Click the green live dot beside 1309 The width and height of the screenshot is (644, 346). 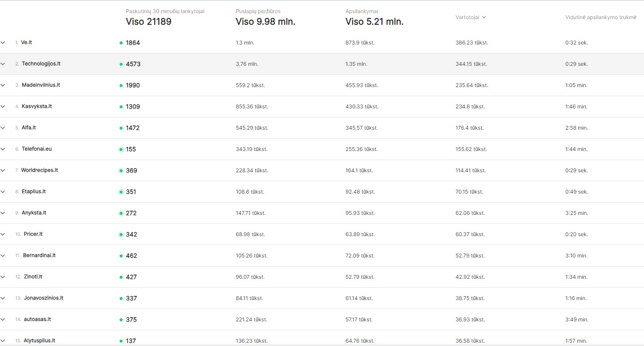[x=121, y=107]
